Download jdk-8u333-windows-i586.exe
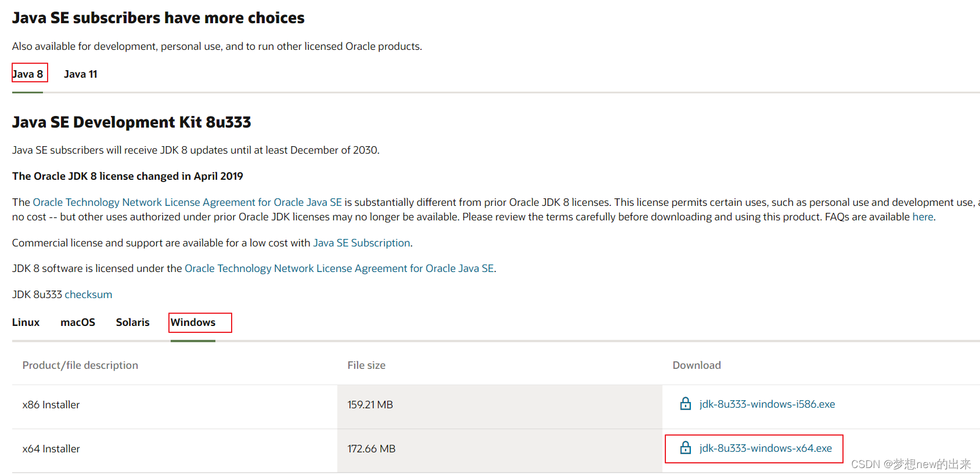Image resolution: width=980 pixels, height=475 pixels. coord(767,404)
